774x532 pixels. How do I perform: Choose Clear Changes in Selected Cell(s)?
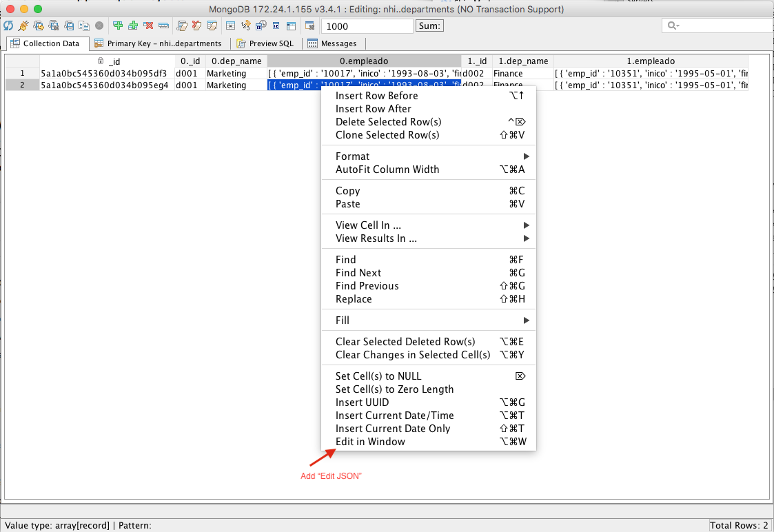coord(429,356)
